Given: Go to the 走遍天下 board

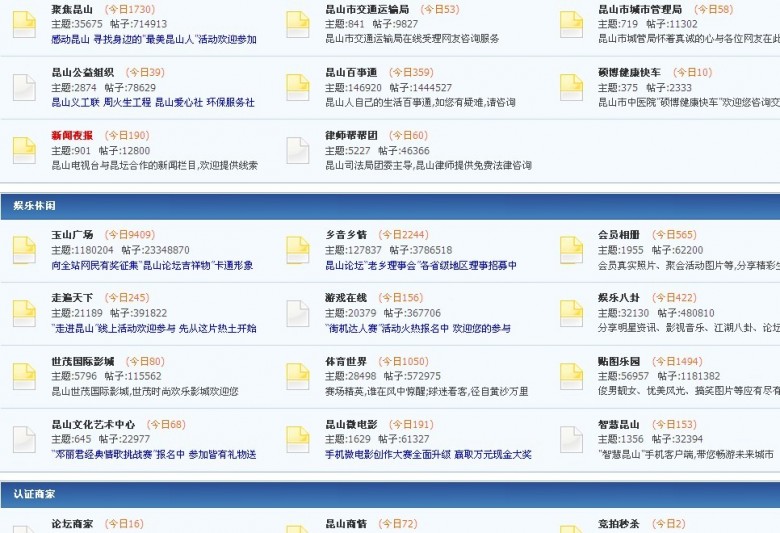Looking at the screenshot, I should (72, 298).
